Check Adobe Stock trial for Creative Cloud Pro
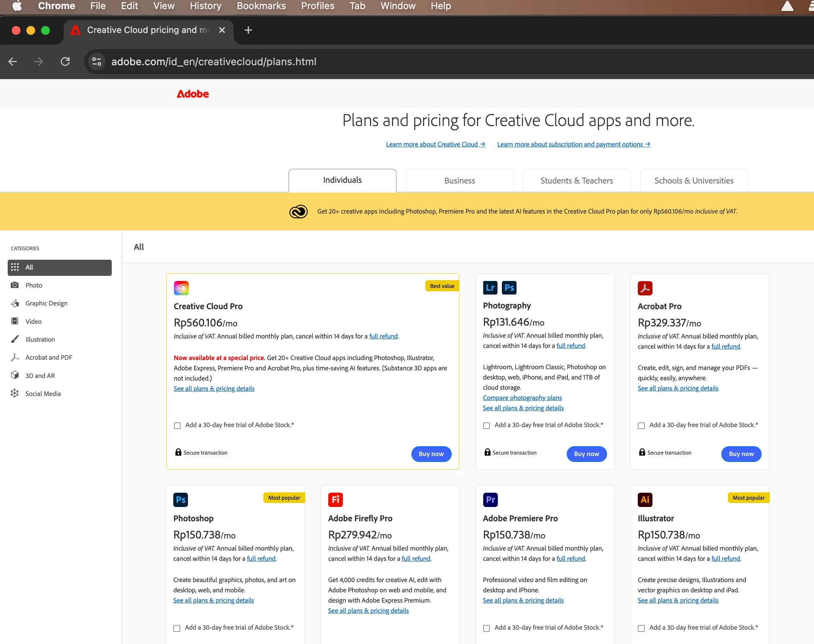 177,425
